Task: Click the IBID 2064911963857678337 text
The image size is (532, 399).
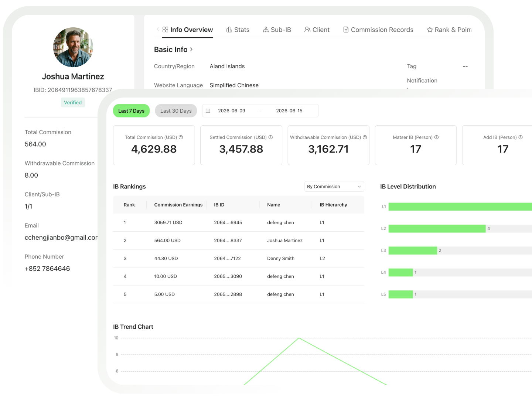Action: tap(73, 90)
